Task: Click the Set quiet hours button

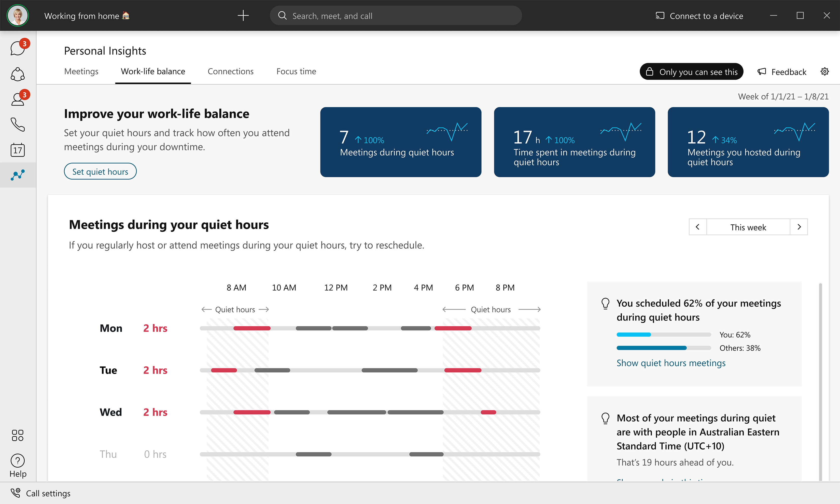Action: [100, 171]
